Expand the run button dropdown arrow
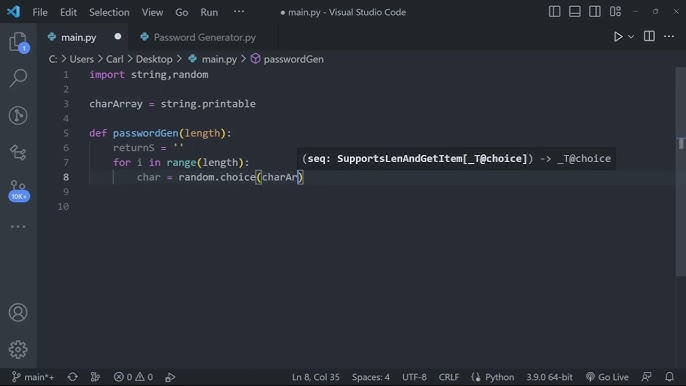Screen dimensions: 686x386 (631, 37)
